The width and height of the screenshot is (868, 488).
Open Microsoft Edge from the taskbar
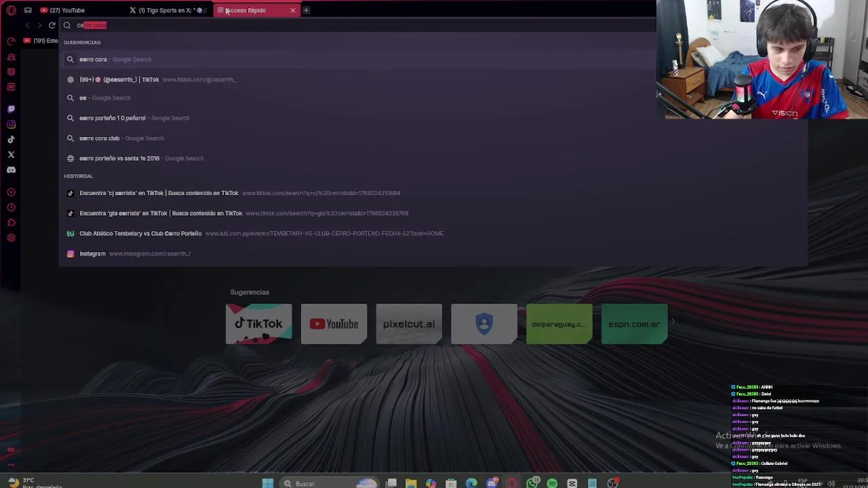pyautogui.click(x=471, y=483)
